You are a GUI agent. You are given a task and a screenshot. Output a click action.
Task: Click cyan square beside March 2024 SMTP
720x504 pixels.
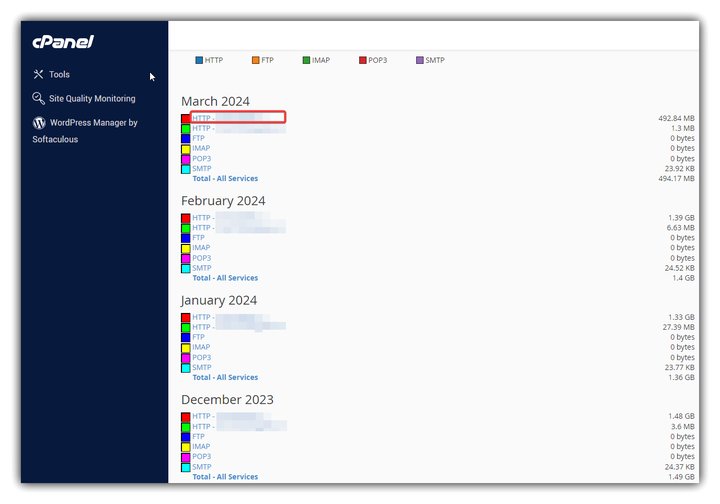pos(186,169)
